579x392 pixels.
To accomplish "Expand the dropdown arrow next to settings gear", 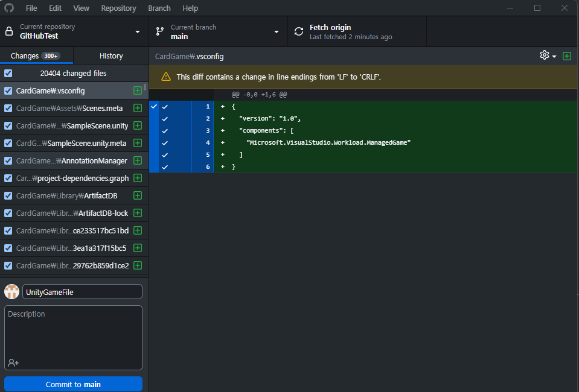I will click(x=554, y=57).
